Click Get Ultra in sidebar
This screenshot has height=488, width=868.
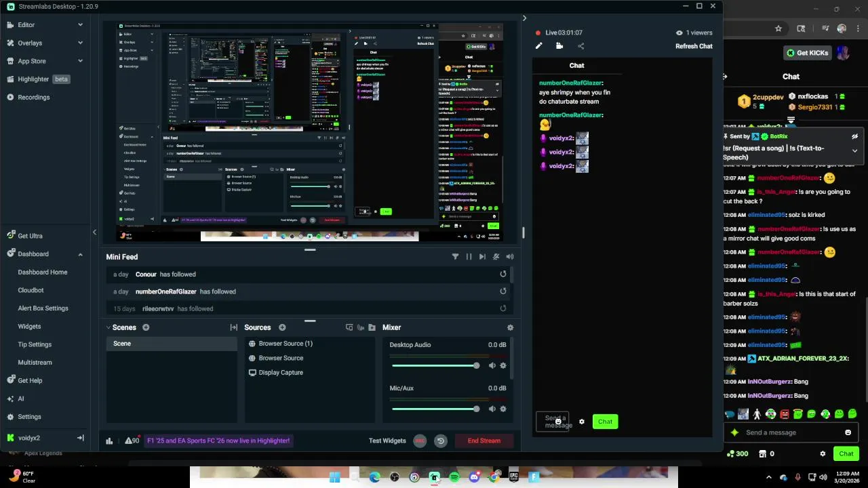click(31, 236)
